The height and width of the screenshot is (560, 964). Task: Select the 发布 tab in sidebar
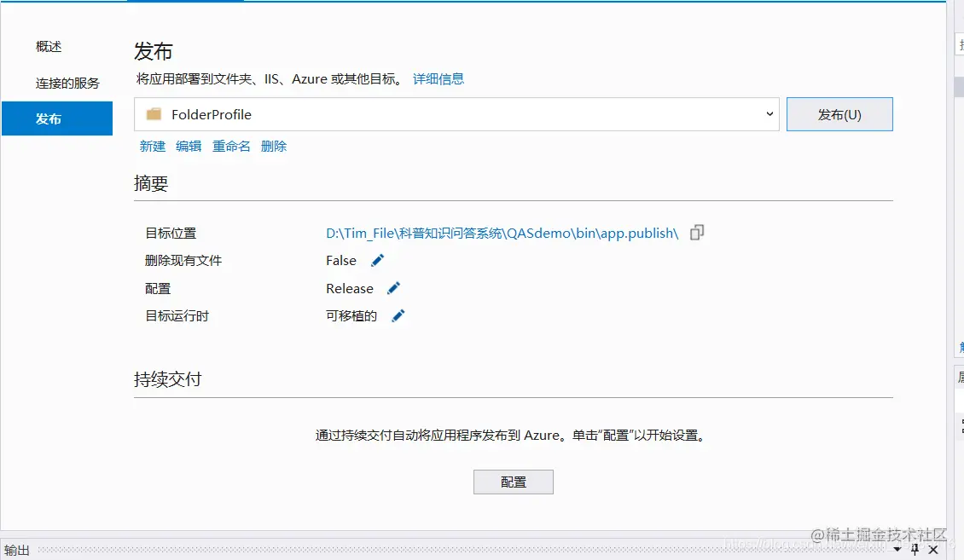point(57,118)
